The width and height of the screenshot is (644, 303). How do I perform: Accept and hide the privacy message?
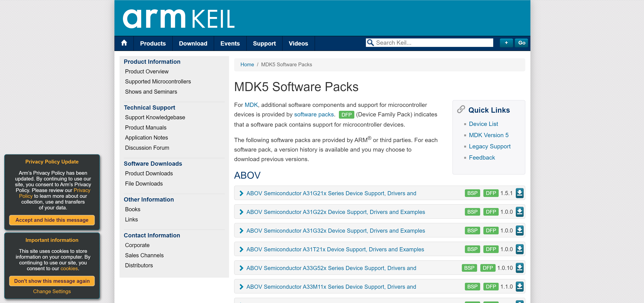click(x=52, y=220)
